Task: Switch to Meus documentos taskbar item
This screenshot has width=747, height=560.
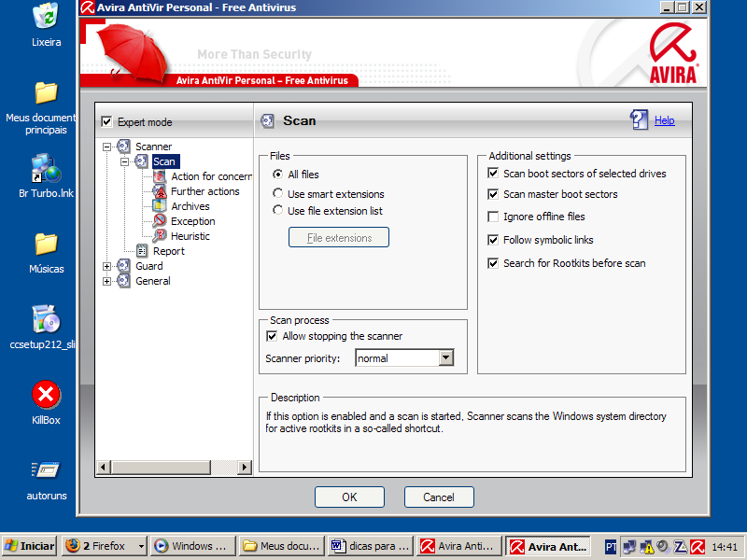Action: pos(282,546)
